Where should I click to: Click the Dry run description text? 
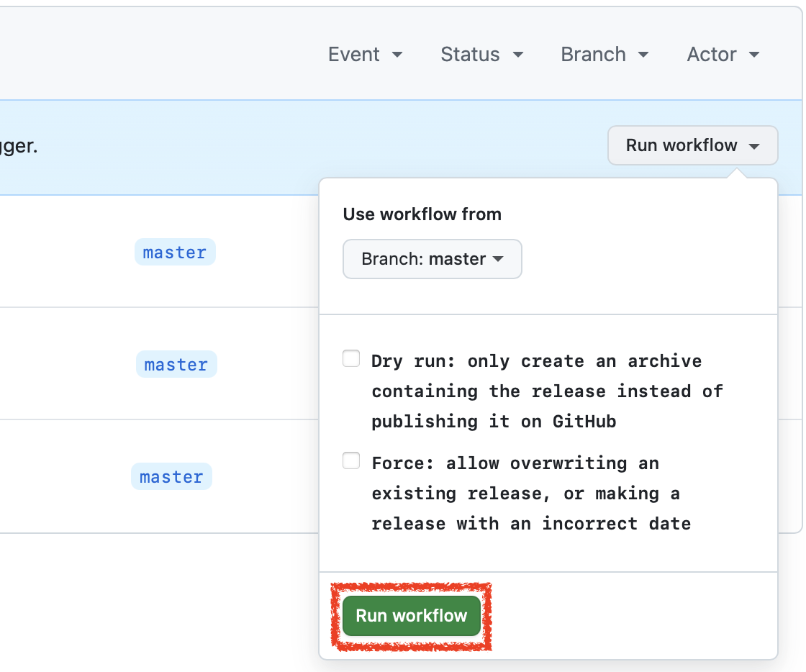547,391
